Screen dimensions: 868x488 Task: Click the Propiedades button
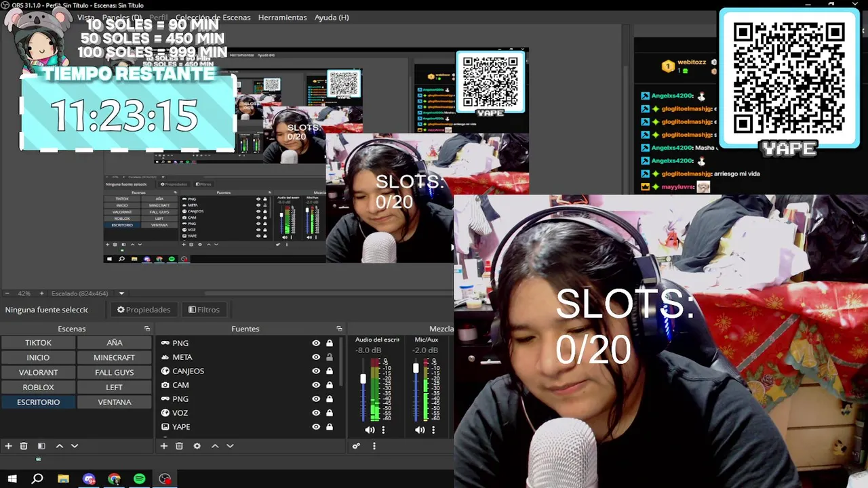(x=143, y=310)
